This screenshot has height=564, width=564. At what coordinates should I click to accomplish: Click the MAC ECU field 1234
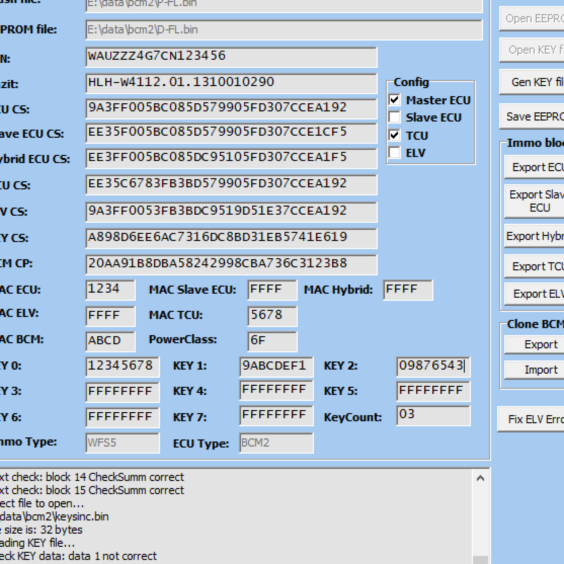110,290
